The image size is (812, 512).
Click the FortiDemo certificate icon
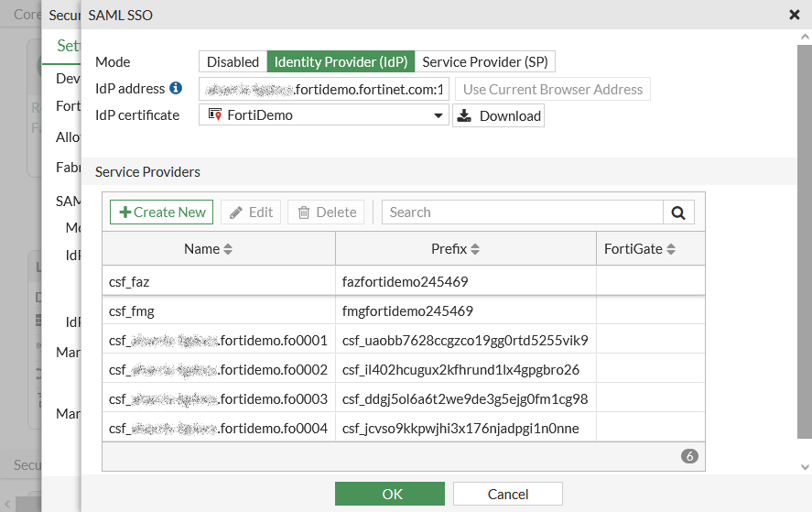tap(215, 115)
